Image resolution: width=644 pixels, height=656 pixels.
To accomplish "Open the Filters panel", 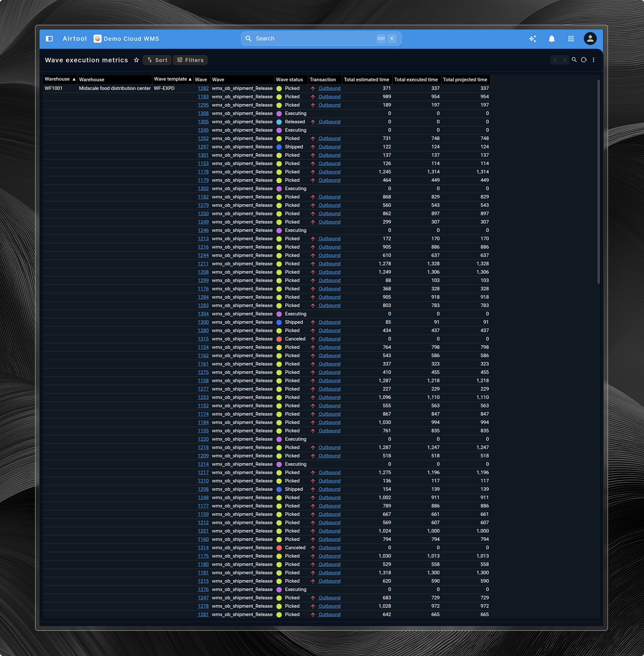I will tap(190, 60).
